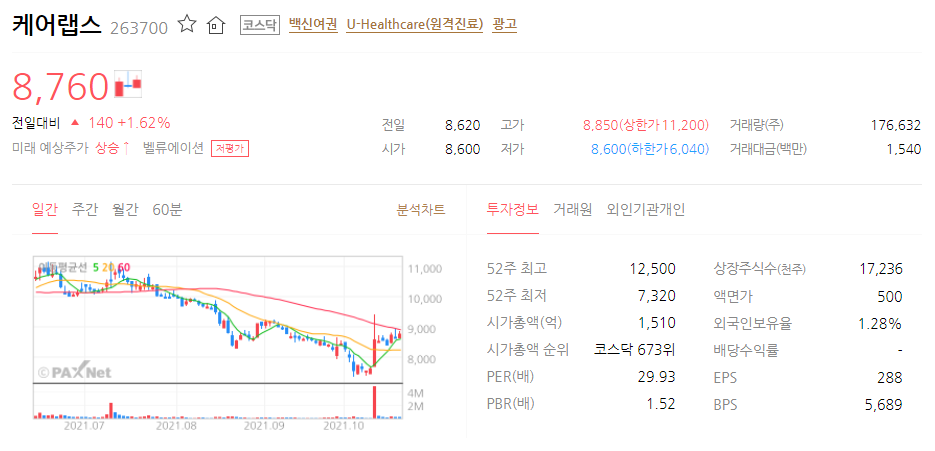Open the company home icon
Screen dimensions: 935x451
click(216, 25)
